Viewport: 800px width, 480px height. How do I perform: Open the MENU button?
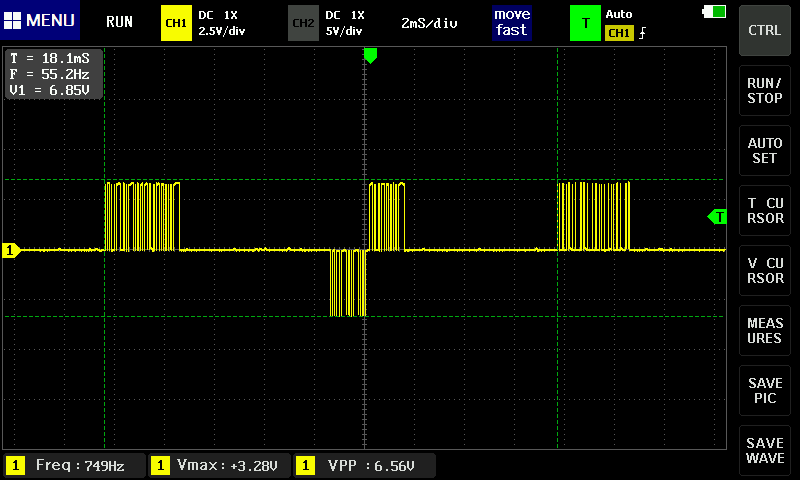point(40,20)
